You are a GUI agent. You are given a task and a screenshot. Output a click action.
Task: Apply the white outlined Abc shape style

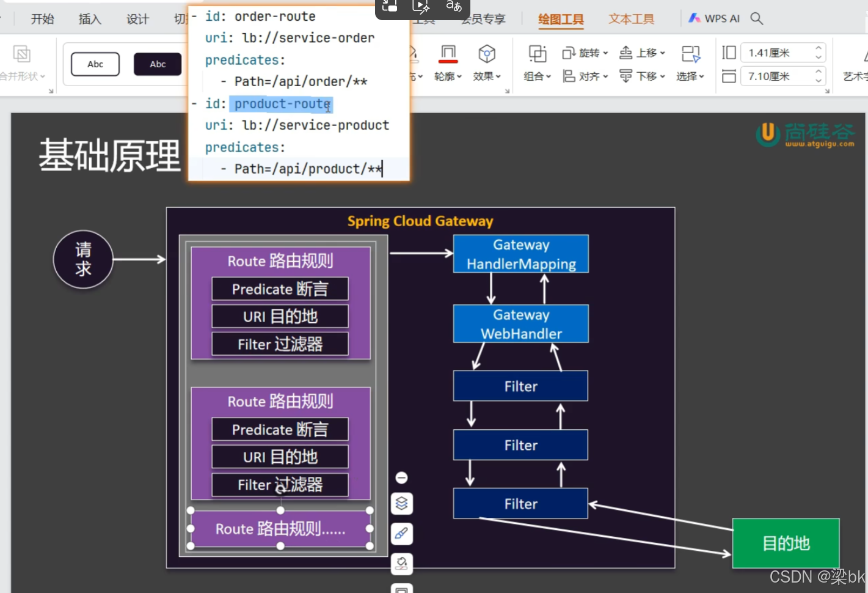tap(95, 64)
